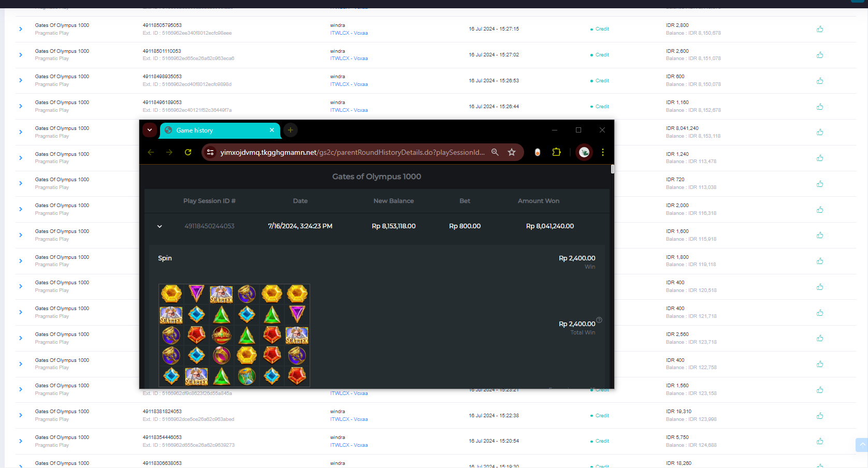Click the Credit status at 15:27:15
The height and width of the screenshot is (468, 868).
[x=600, y=29]
